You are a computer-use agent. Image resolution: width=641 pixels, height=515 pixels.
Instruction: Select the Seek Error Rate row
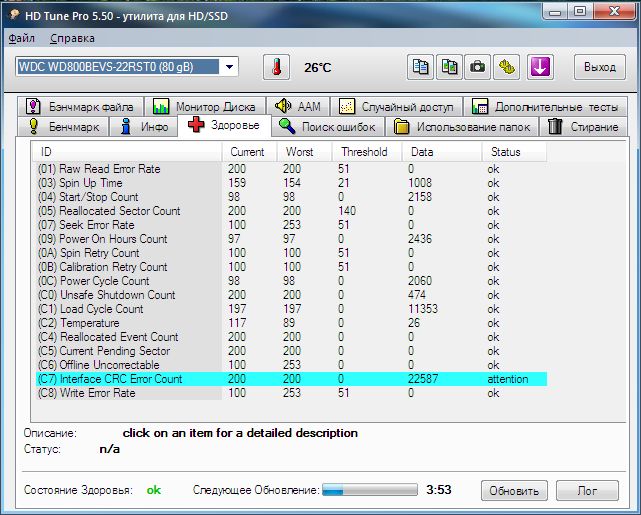tap(291, 225)
